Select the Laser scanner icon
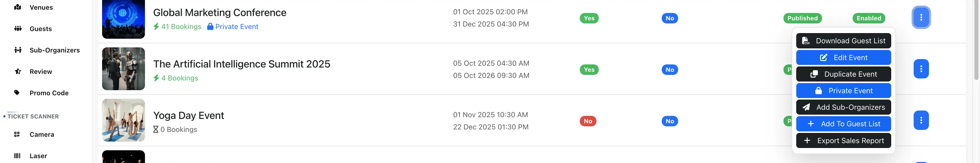 pyautogui.click(x=17, y=155)
